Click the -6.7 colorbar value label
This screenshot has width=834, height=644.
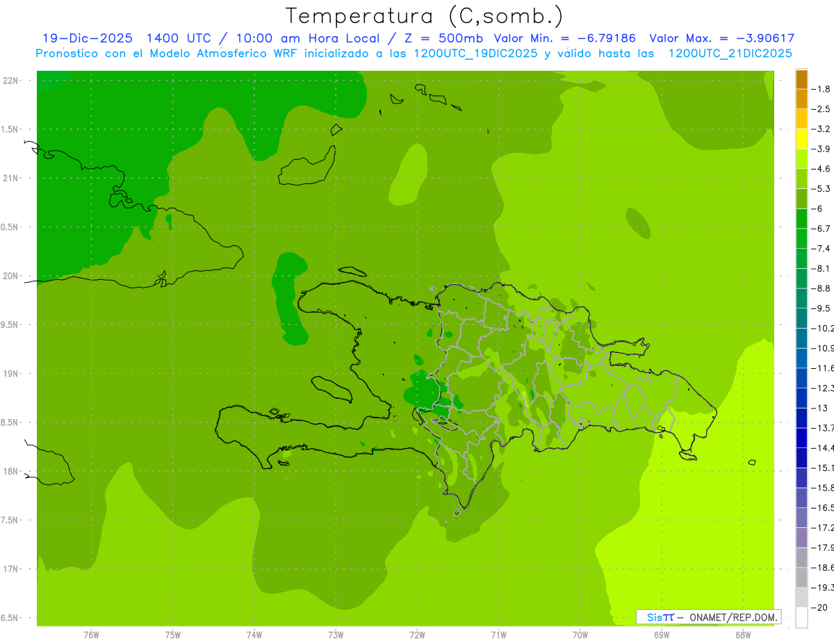(821, 229)
